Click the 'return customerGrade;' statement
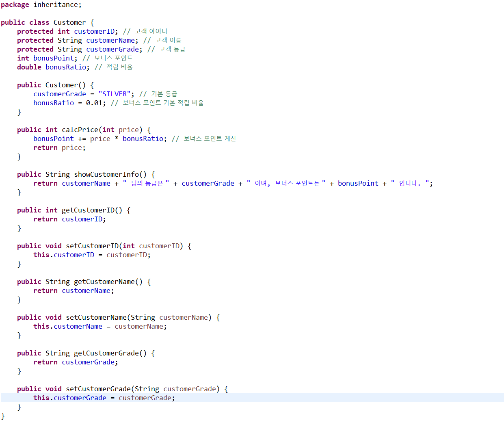 point(76,362)
